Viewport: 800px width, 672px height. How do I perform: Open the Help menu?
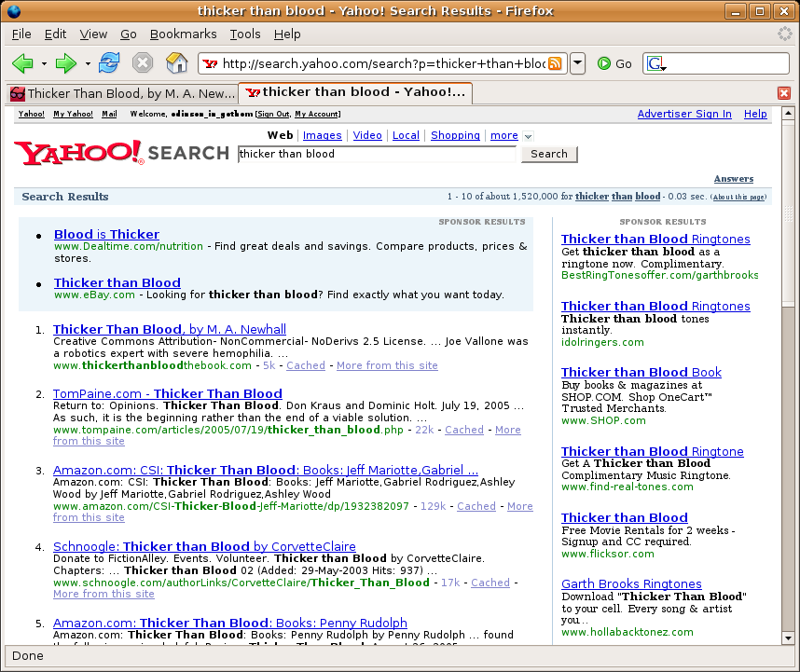(x=287, y=34)
